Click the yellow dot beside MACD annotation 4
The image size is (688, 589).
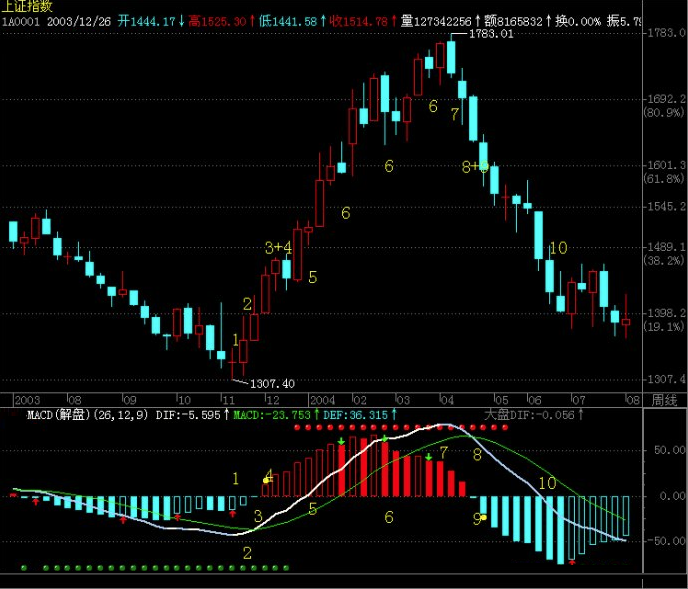click(265, 481)
